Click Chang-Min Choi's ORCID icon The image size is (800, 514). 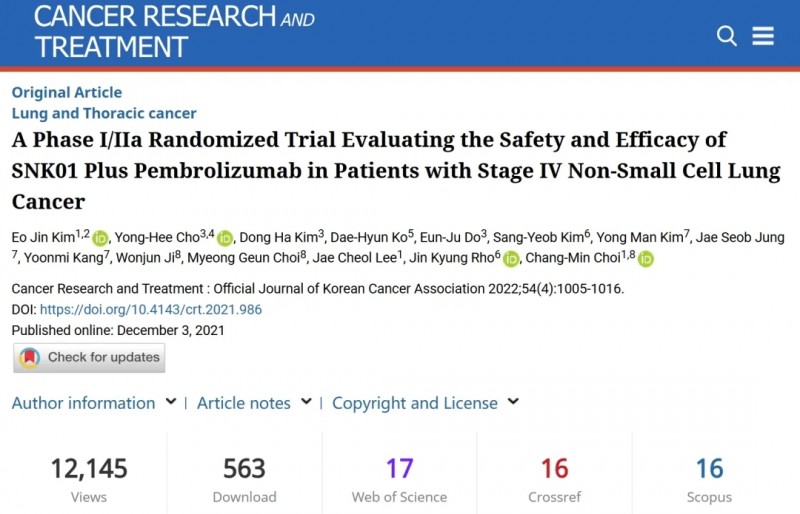[x=645, y=259]
